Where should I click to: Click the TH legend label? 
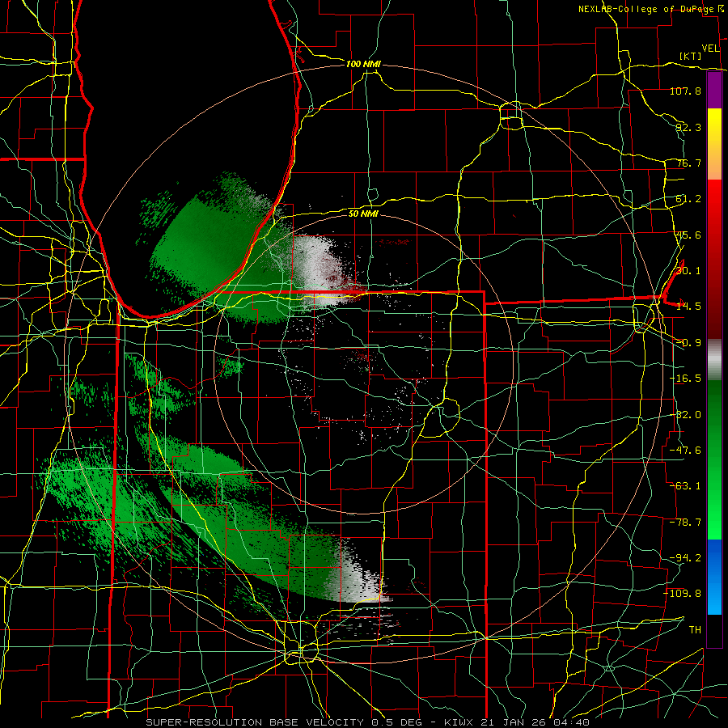click(695, 630)
